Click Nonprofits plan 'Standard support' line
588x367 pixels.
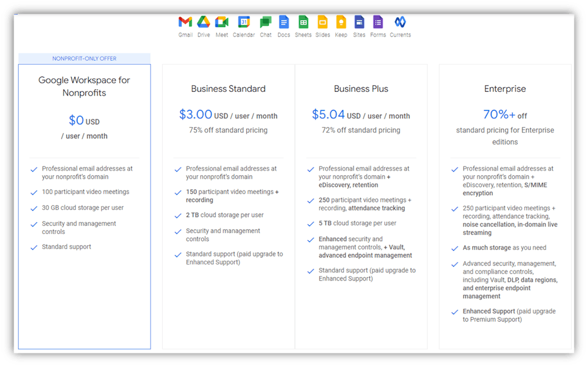pos(66,246)
